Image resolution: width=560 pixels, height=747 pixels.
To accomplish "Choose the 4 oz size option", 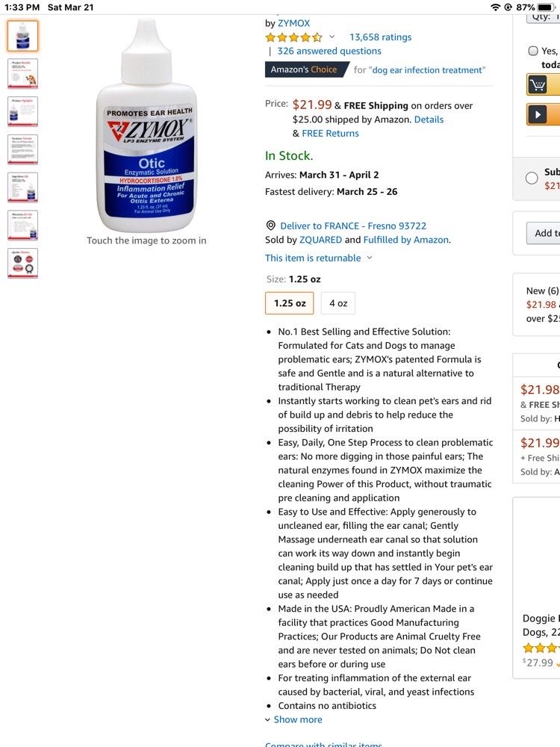I will click(x=338, y=303).
